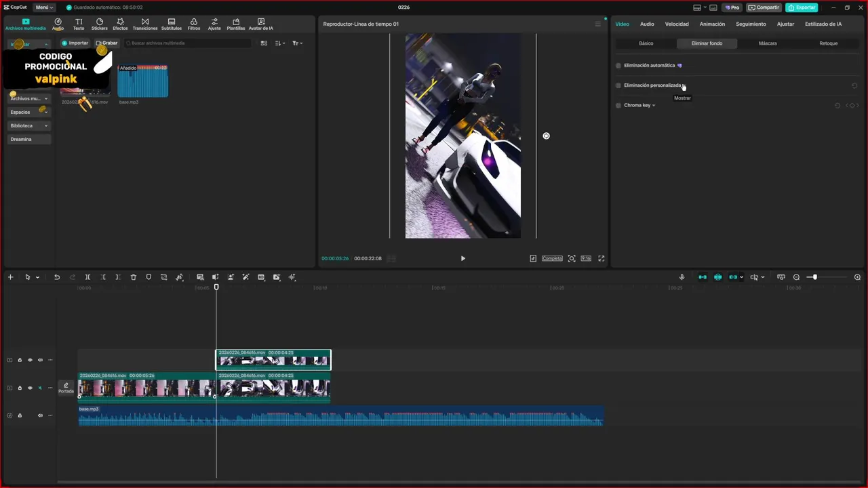Lock the base.mp3 audio track

(x=20, y=415)
